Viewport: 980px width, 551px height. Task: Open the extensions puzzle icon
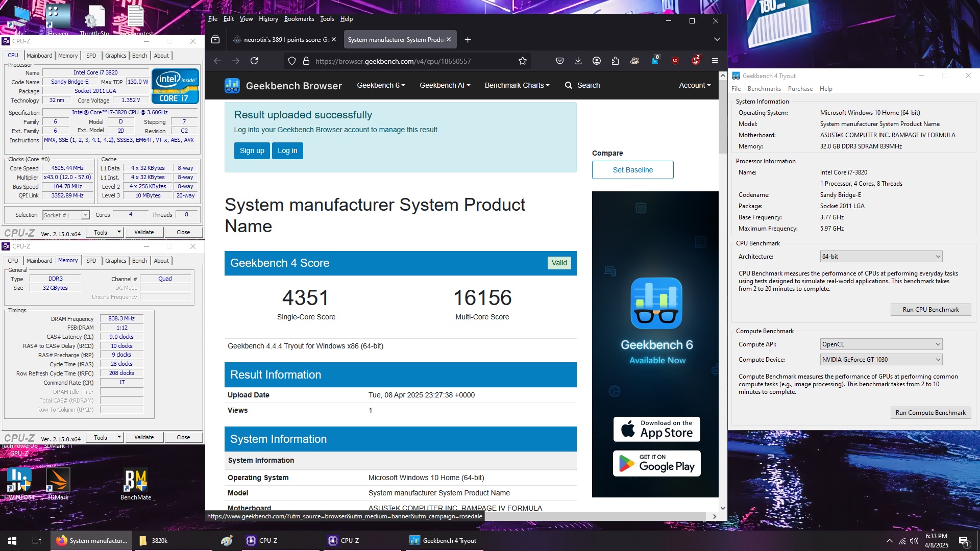click(x=615, y=61)
